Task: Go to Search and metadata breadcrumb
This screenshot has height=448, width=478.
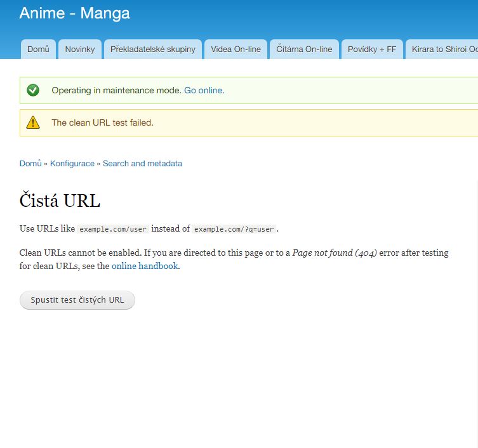Action: point(142,164)
